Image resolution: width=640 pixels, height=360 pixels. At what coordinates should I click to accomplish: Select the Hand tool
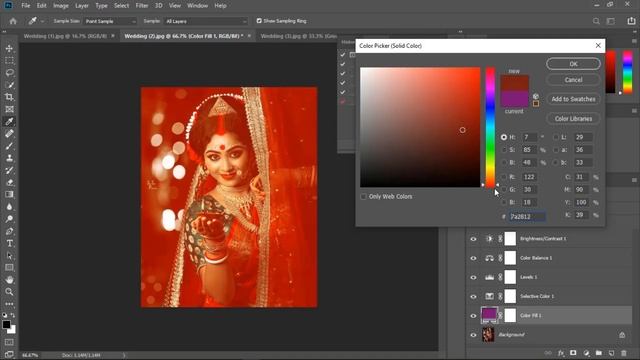click(x=9, y=280)
